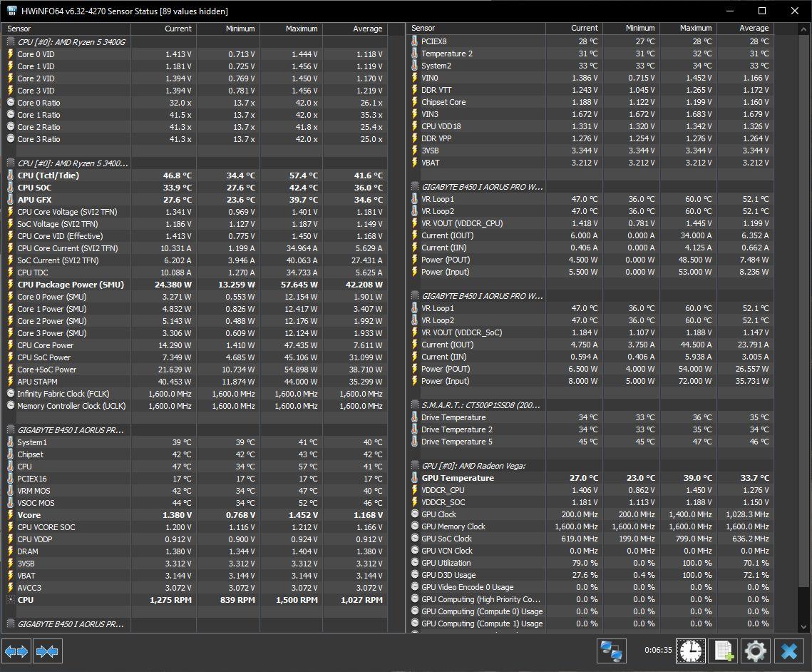
Task: Select the VSOC MOS row
Action: coord(195,503)
